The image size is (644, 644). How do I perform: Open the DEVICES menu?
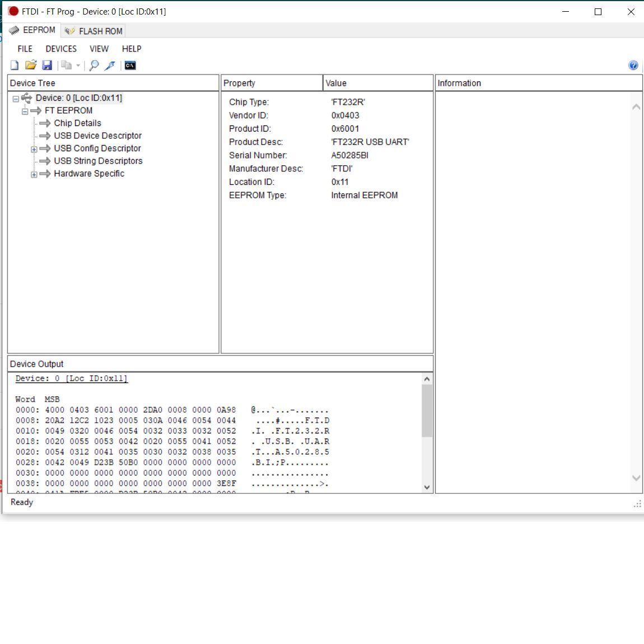pyautogui.click(x=61, y=49)
